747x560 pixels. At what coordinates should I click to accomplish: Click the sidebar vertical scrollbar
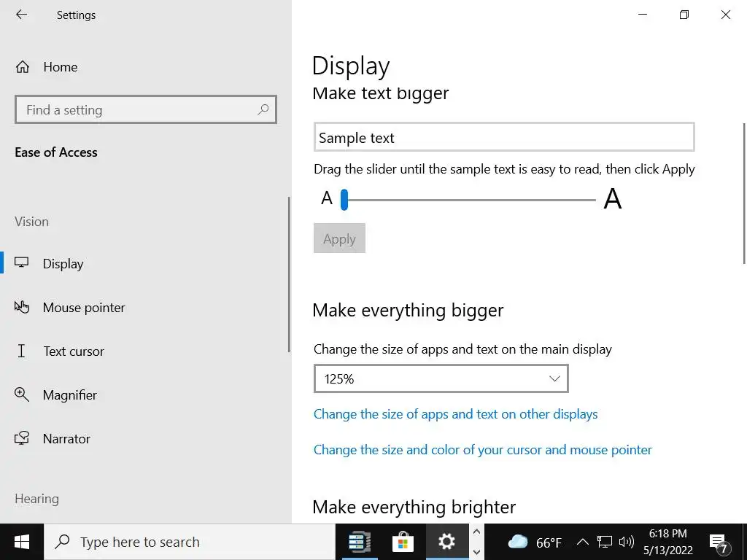(289, 275)
